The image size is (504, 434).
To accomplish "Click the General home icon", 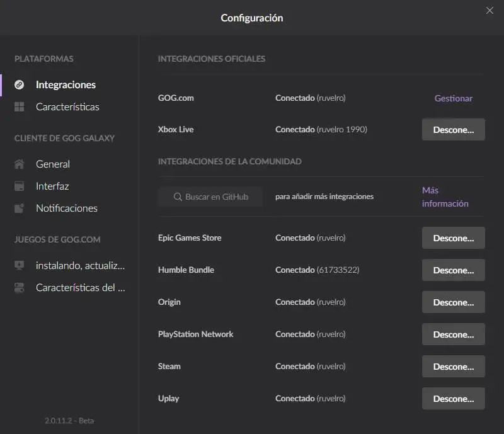I will click(20, 164).
